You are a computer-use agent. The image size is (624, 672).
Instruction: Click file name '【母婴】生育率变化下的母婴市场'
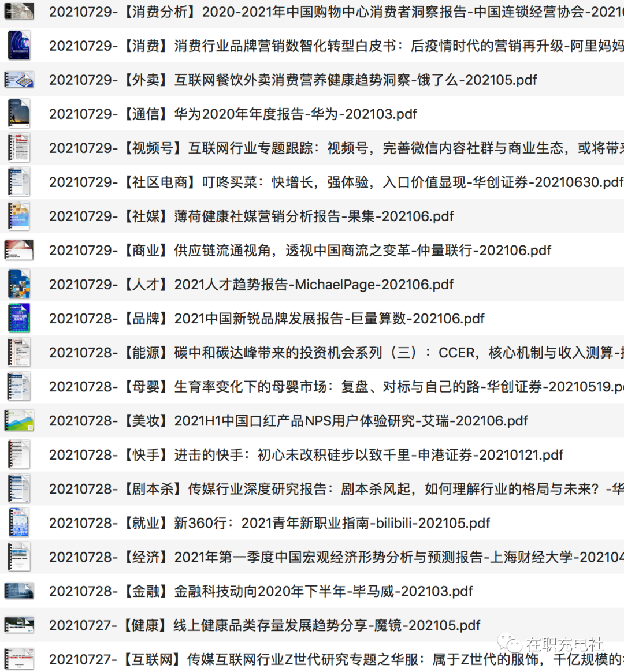pos(224,387)
